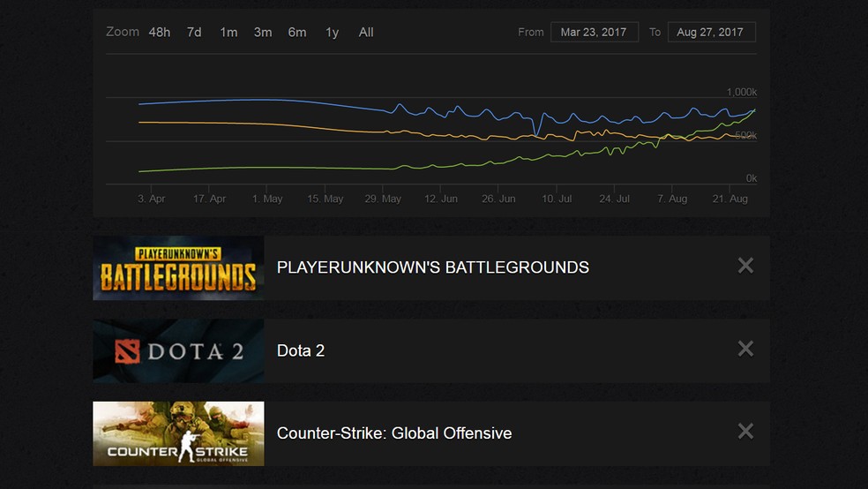Remove Counter-Strike: Global Offensive via X icon
Image resolution: width=868 pixels, height=489 pixels.
tap(745, 432)
